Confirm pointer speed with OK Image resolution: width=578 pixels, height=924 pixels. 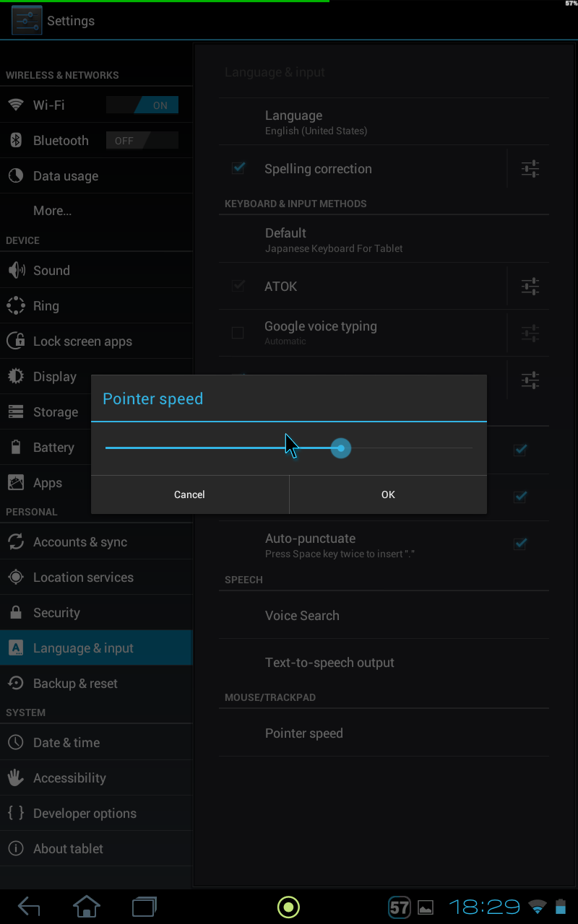tap(388, 494)
